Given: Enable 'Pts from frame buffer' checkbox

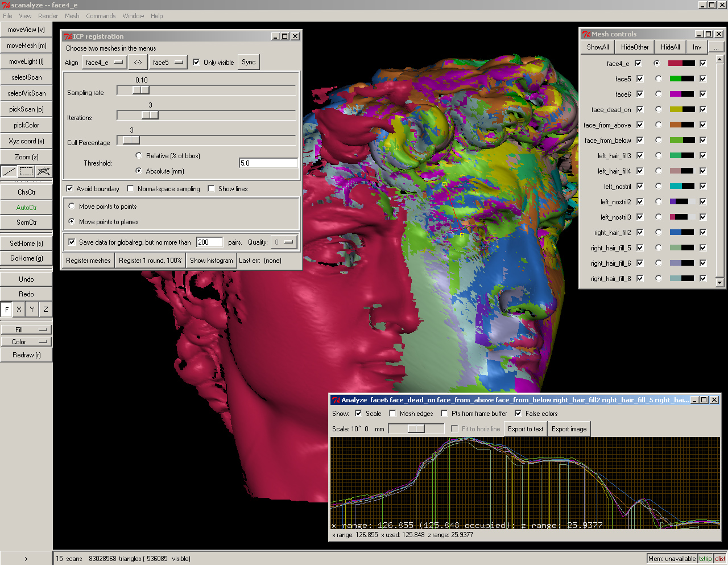Looking at the screenshot, I should pyautogui.click(x=445, y=414).
